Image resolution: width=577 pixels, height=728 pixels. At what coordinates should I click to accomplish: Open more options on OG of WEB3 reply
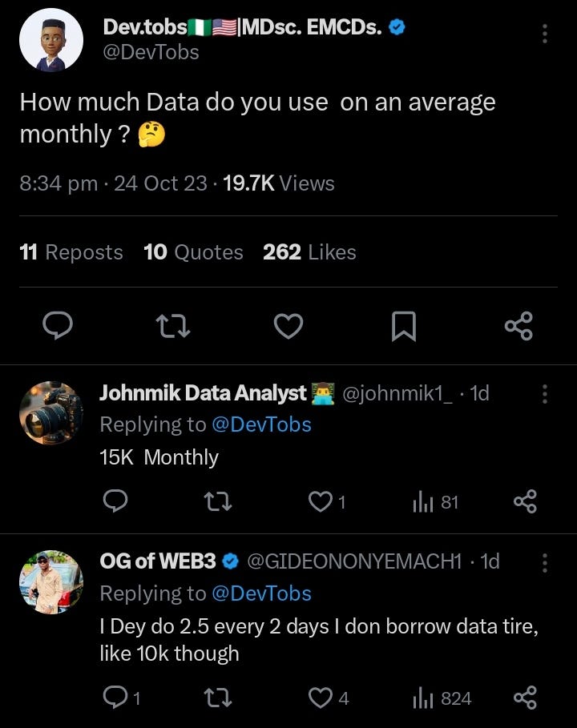tap(545, 562)
